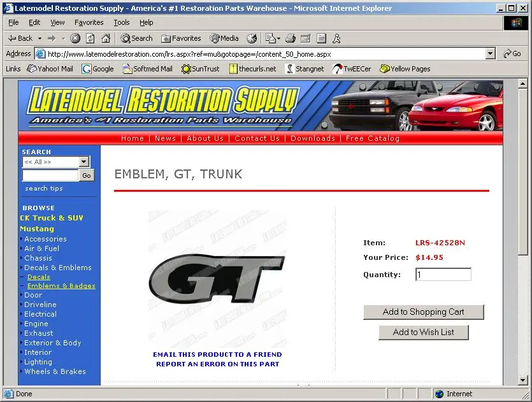Click the Contact Us navigation link
Image resolution: width=532 pixels, height=402 pixels.
coord(257,138)
